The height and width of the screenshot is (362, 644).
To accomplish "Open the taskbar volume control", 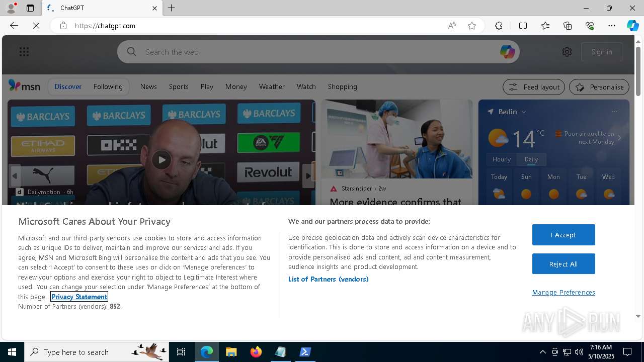I will [579, 352].
